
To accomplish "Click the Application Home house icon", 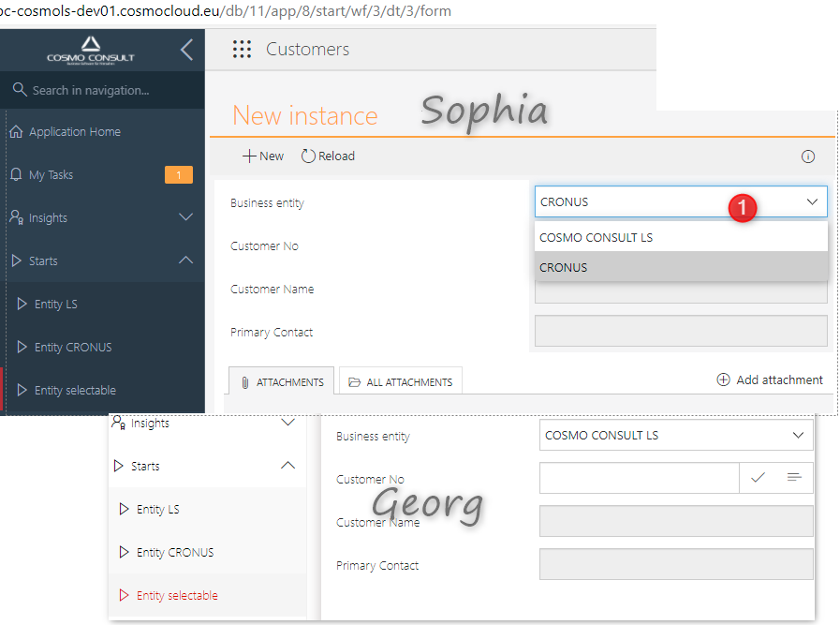I will point(16,131).
